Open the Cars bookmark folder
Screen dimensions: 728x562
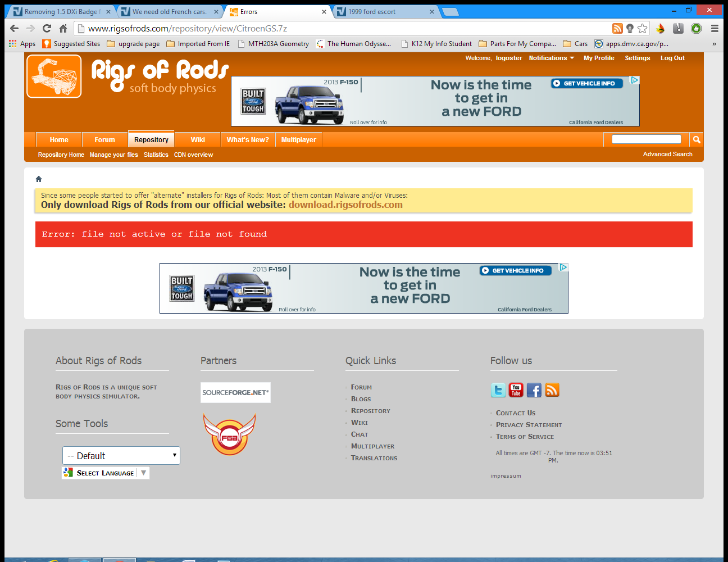coord(575,44)
